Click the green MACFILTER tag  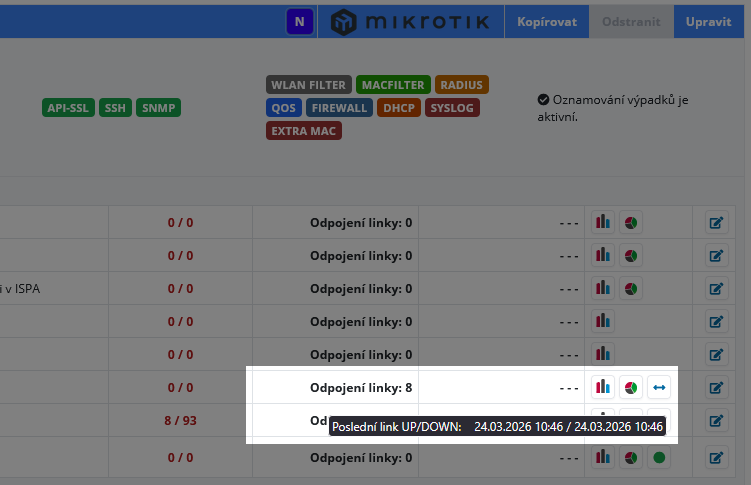pyautogui.click(x=392, y=85)
